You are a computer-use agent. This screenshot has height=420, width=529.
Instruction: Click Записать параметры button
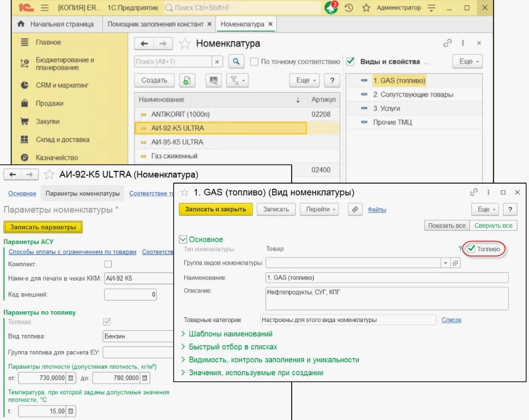43,227
